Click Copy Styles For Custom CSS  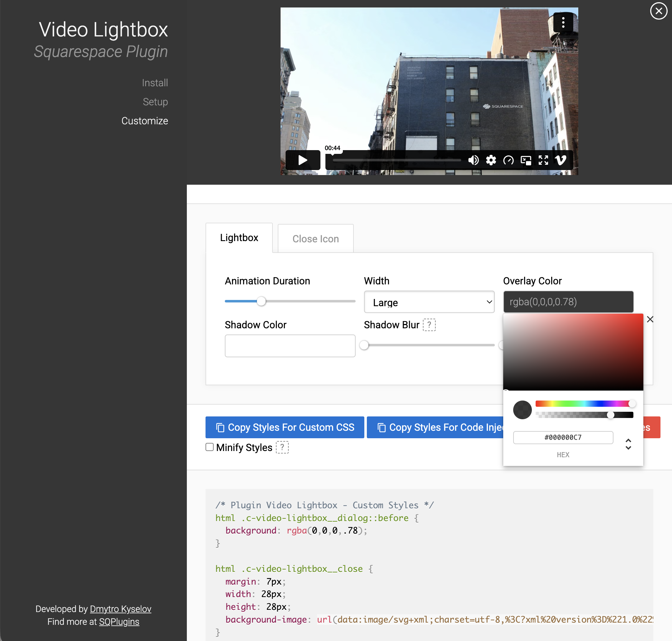tap(285, 427)
